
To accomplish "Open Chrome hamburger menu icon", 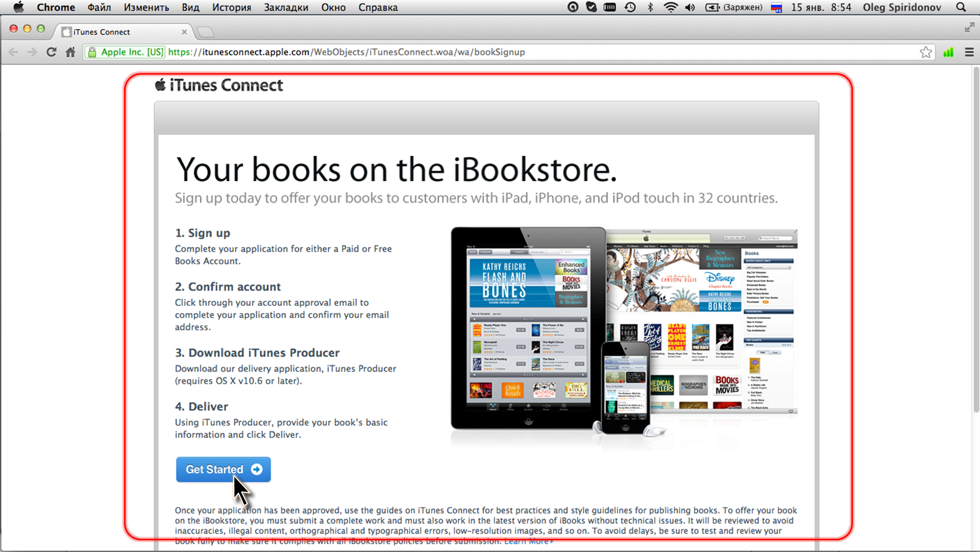I will pos(969,52).
